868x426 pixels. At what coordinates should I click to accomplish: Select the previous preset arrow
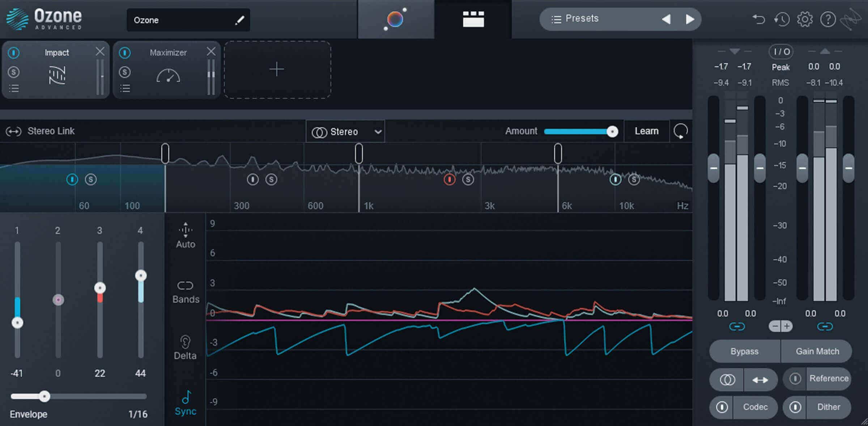(666, 19)
